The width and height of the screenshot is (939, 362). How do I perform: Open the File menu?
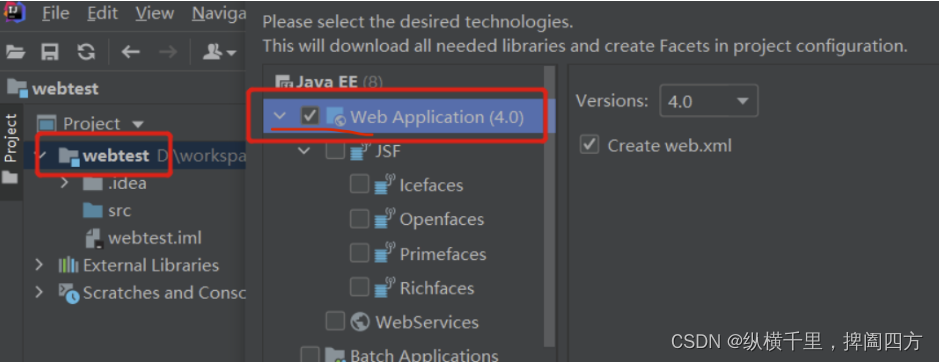pyautogui.click(x=56, y=14)
